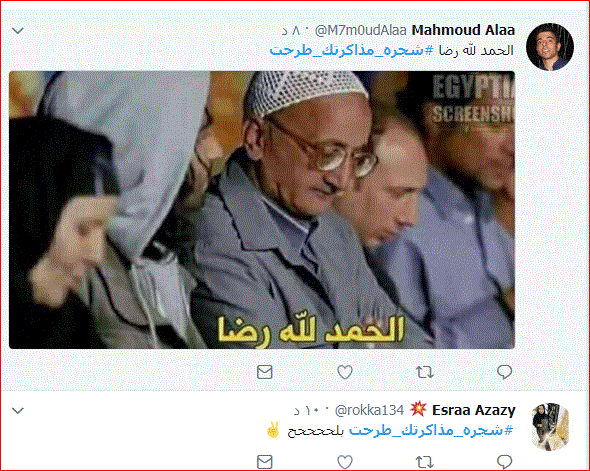Retweet Mahmoud Alaa's tweet
The width and height of the screenshot is (590, 471).
point(424,372)
